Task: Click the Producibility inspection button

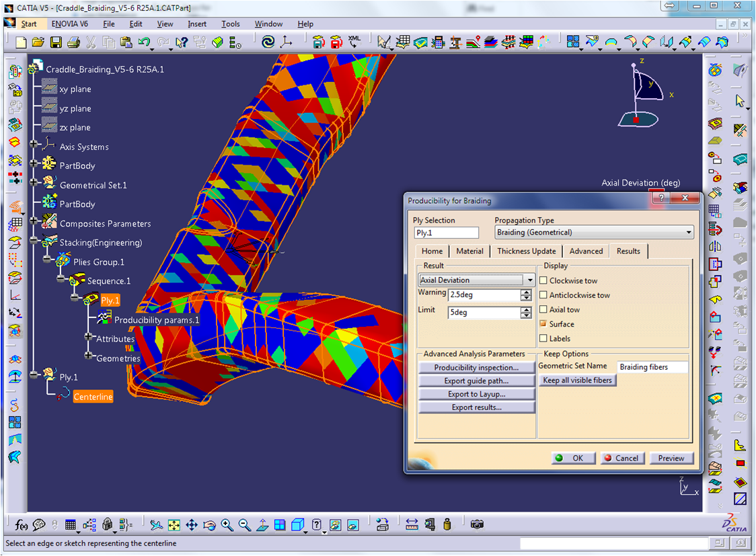Action: tap(476, 368)
